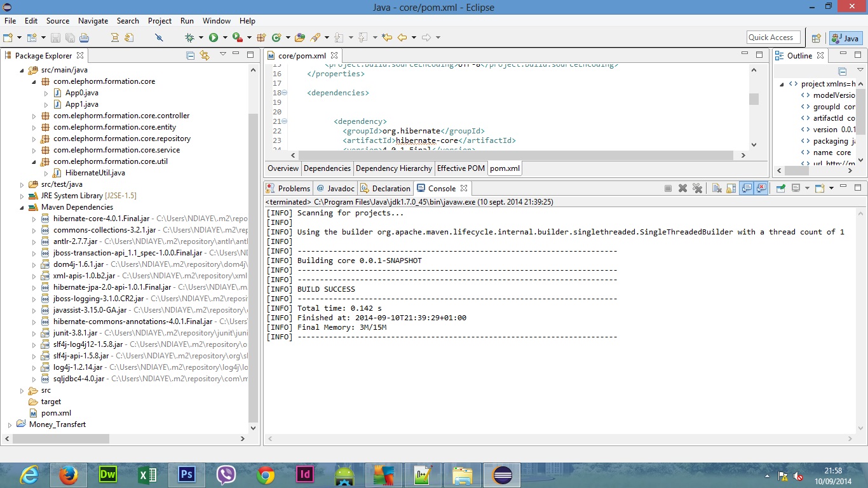The width and height of the screenshot is (868, 488).
Task: Open the Declaration view tab
Action: (x=385, y=188)
